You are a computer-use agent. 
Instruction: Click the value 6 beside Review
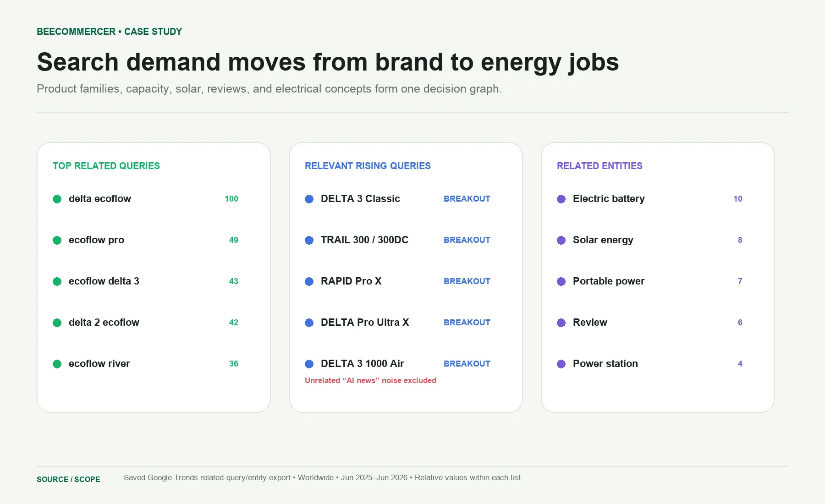pyautogui.click(x=740, y=323)
